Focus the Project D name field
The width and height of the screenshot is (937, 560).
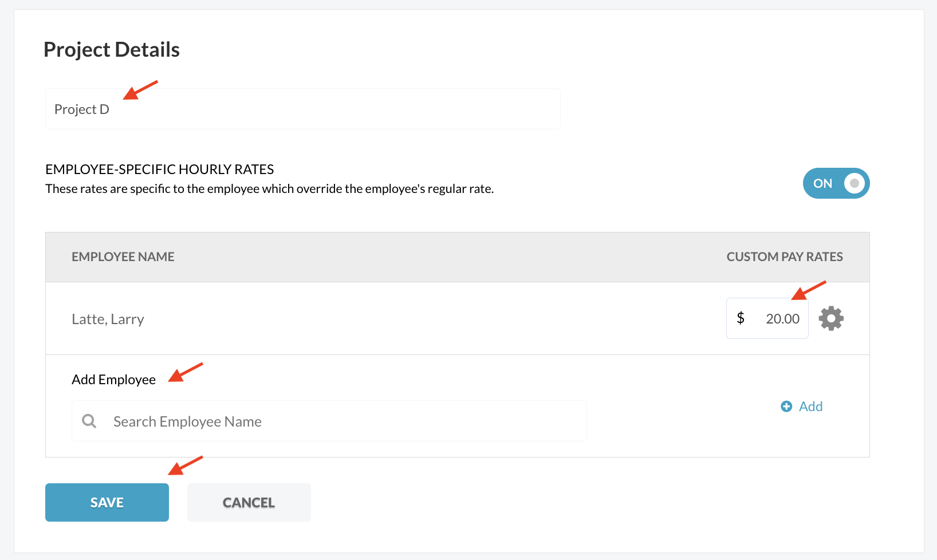pyautogui.click(x=302, y=109)
